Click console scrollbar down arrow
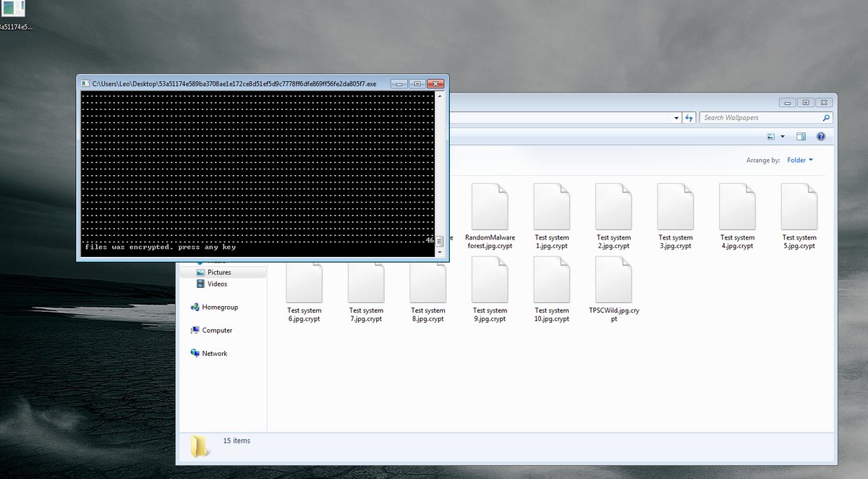The width and height of the screenshot is (868, 479). 440,253
